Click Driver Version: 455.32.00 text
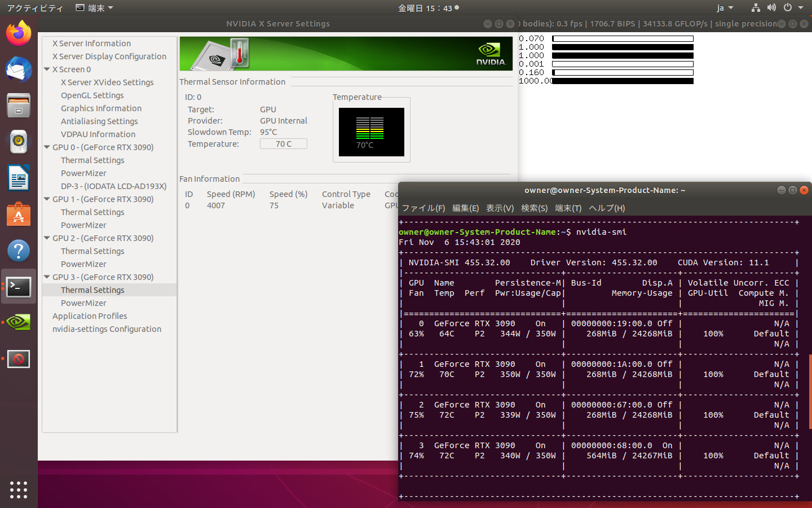Image resolution: width=812 pixels, height=508 pixels. (x=594, y=262)
